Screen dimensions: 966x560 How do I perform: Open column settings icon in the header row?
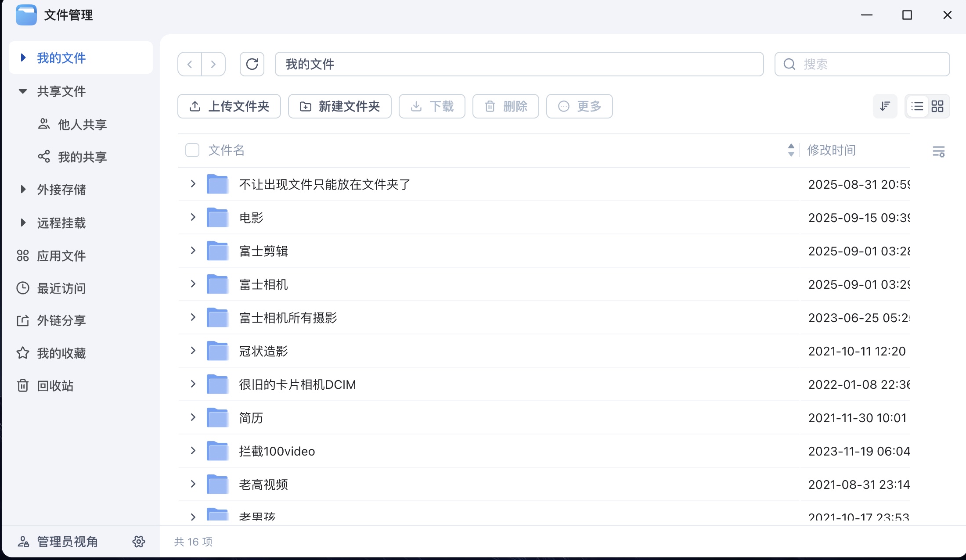tap(938, 151)
